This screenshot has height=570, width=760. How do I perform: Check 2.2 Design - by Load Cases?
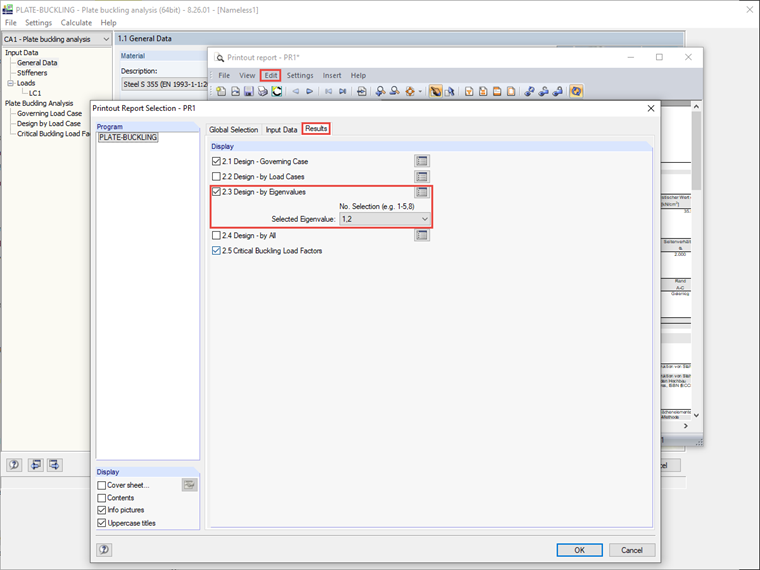tap(216, 176)
